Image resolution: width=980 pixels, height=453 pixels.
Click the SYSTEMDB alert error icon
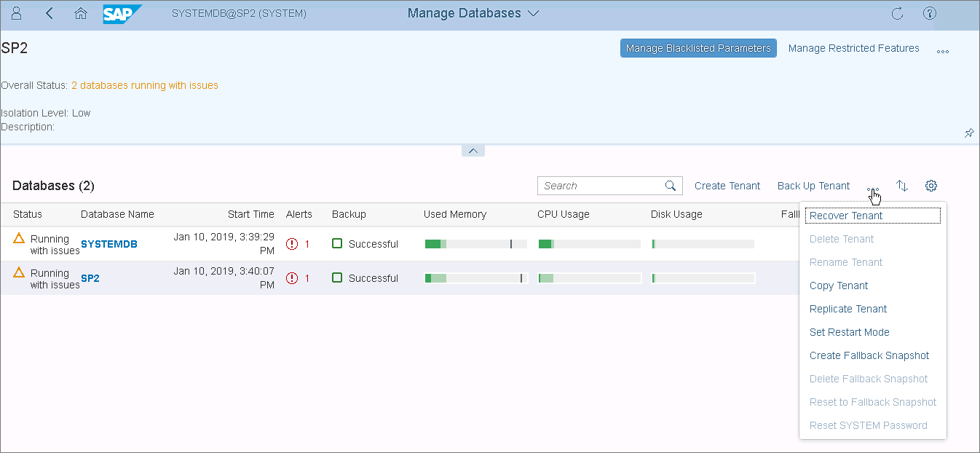tap(292, 244)
